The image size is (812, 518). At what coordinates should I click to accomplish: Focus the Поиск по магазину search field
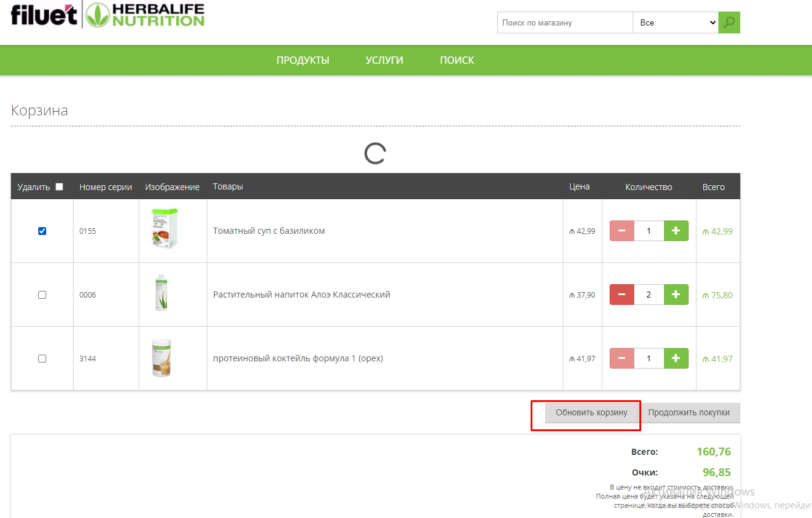[565, 22]
